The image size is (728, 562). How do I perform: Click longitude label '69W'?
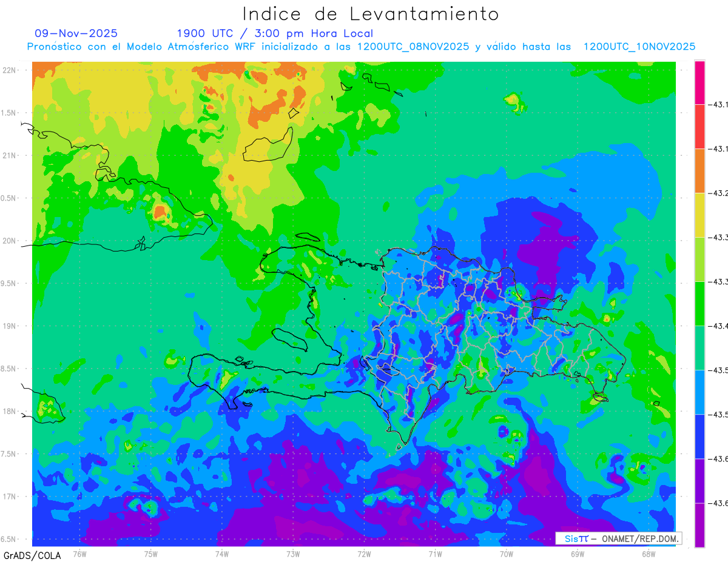pyautogui.click(x=578, y=554)
